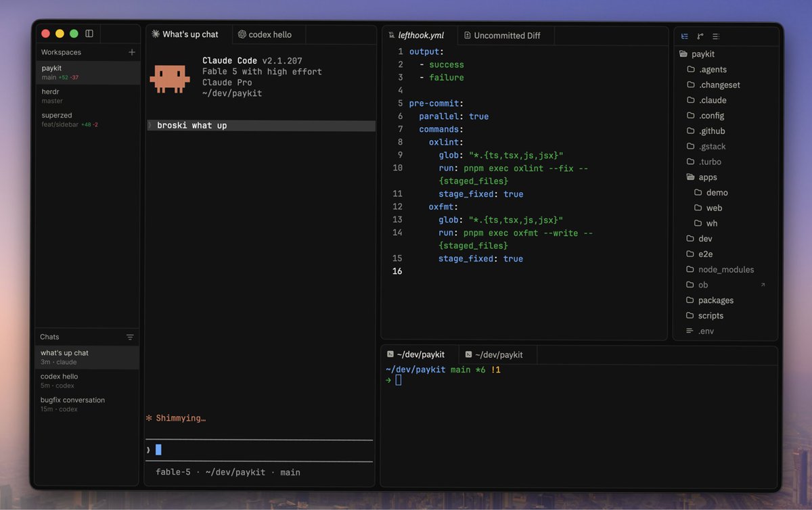The image size is (812, 510).
Task: Select the paykit workspace
Action: (87, 72)
